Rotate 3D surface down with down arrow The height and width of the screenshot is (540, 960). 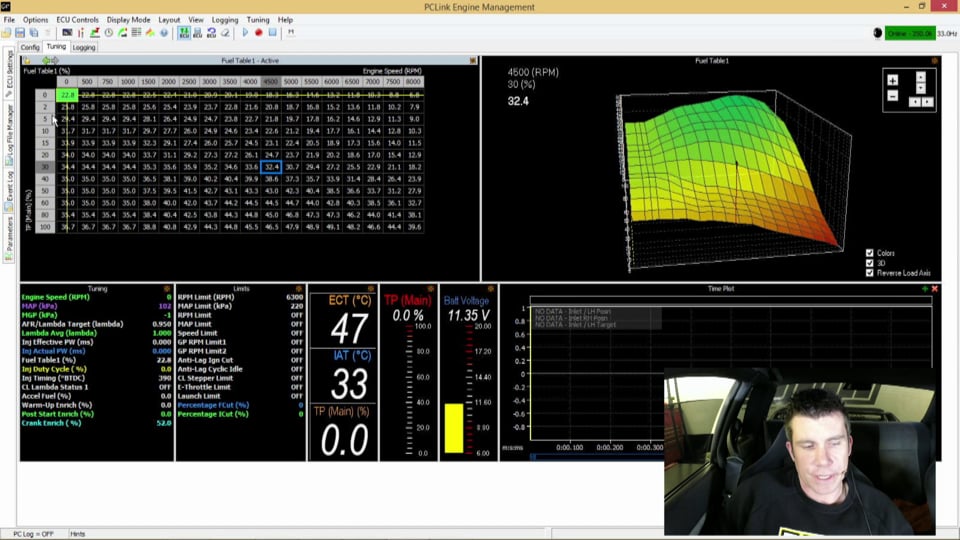pos(921,88)
